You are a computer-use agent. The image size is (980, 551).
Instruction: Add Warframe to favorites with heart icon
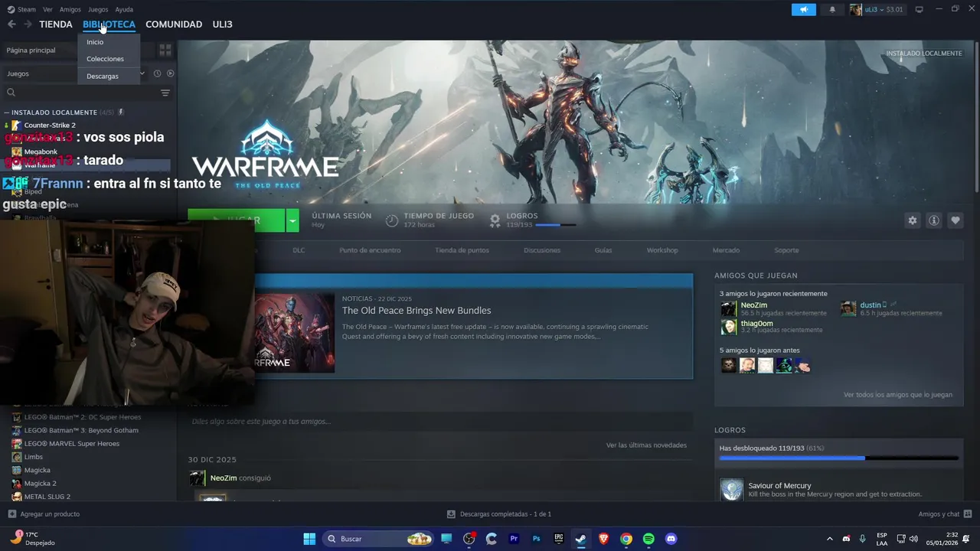coord(955,220)
